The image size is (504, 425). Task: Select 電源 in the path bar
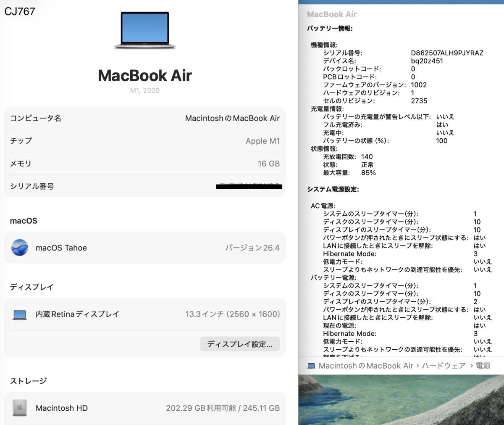483,366
